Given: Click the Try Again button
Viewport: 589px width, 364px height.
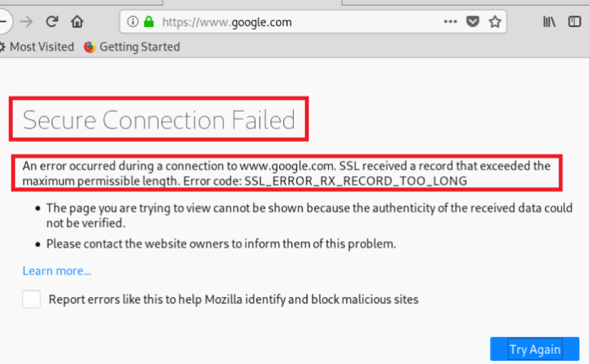Looking at the screenshot, I should click(535, 350).
